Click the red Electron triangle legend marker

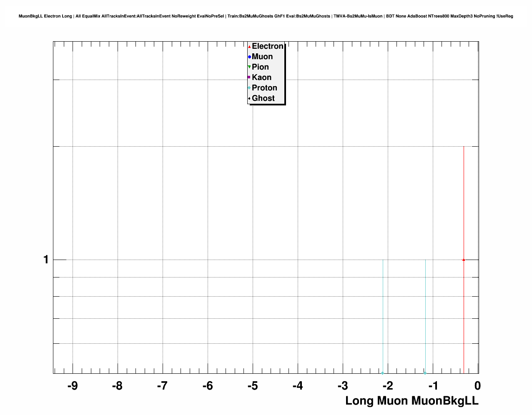[x=249, y=47]
